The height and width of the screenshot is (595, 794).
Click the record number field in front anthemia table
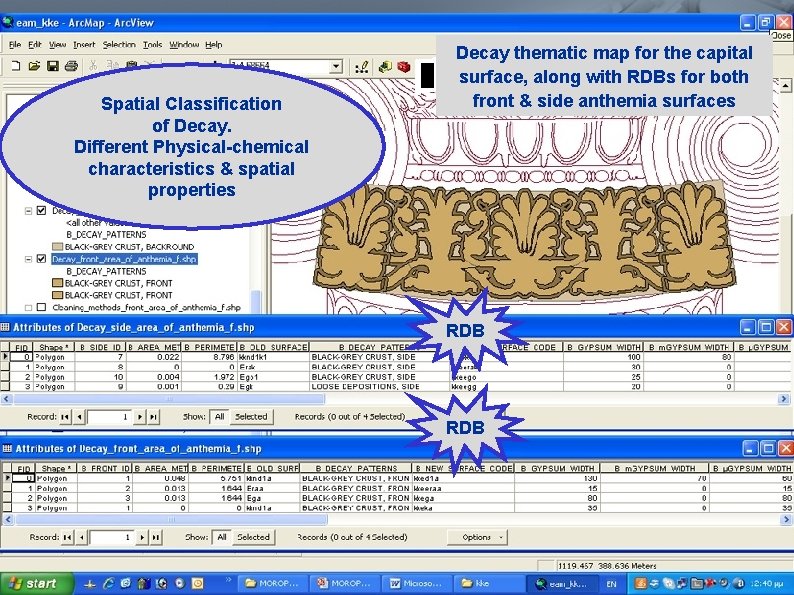tap(112, 537)
